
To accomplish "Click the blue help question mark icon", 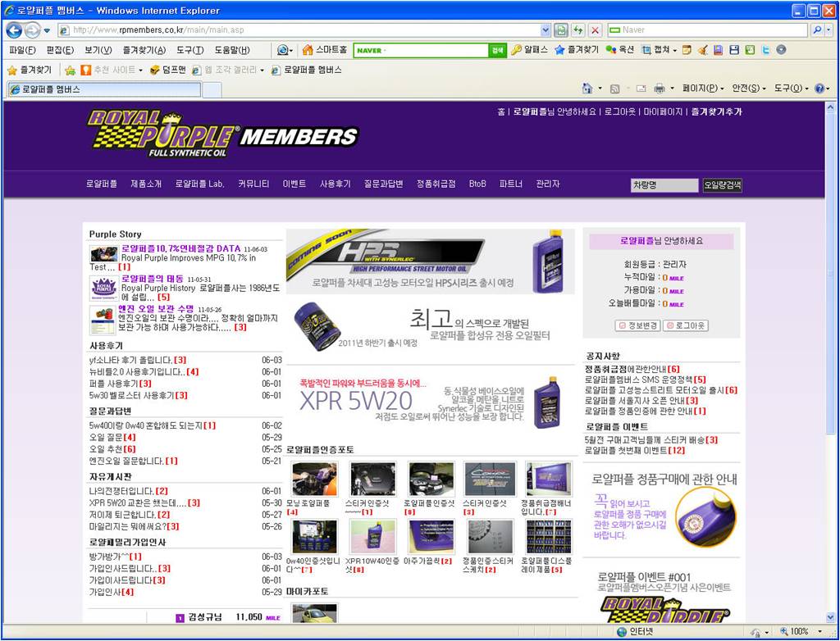I will tap(819, 89).
